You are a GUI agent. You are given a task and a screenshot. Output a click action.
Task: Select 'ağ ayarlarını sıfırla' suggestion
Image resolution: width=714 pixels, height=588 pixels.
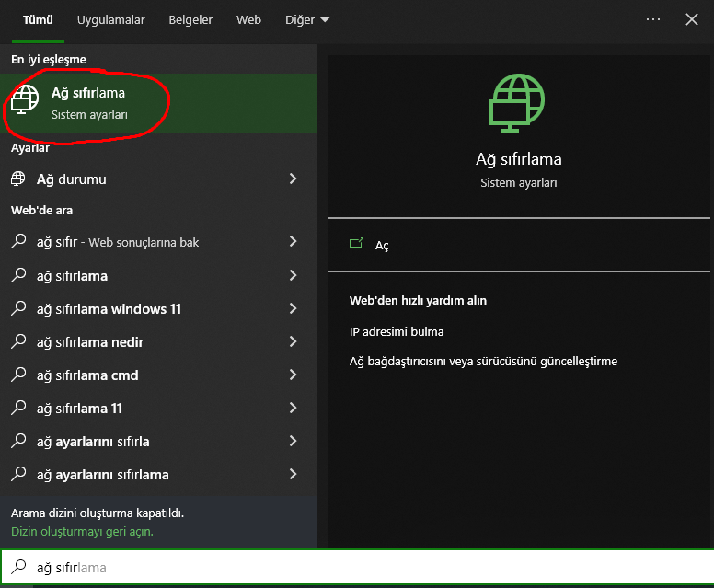click(158, 441)
